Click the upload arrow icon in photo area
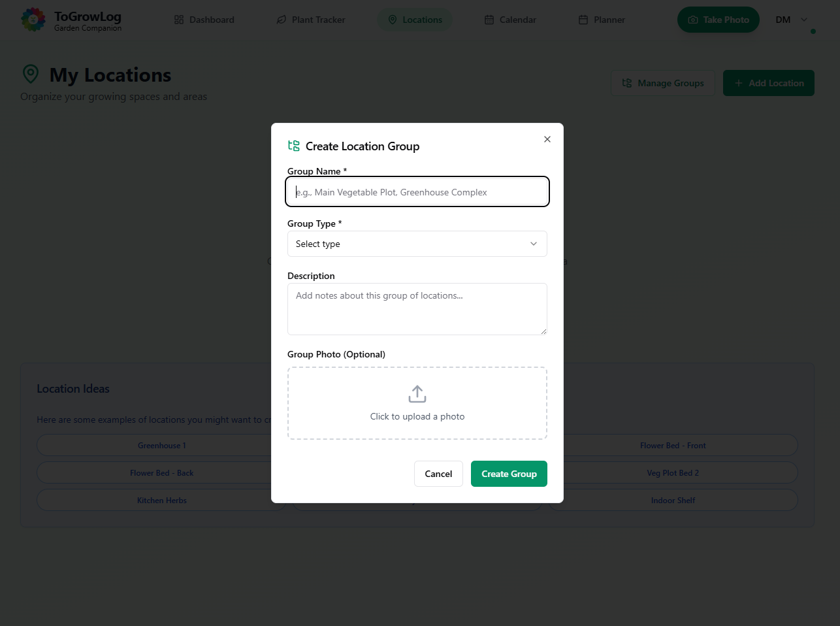This screenshot has height=626, width=840. [417, 394]
